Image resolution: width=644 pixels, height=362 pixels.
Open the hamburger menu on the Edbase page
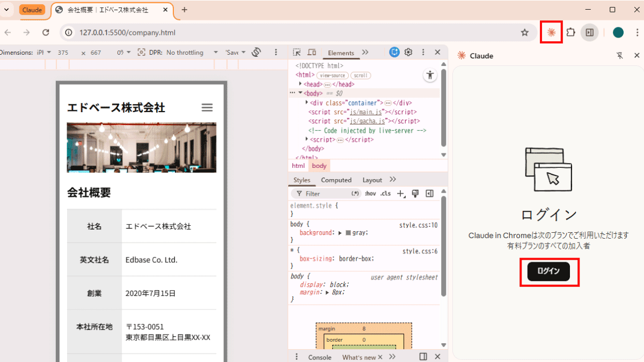pyautogui.click(x=207, y=108)
